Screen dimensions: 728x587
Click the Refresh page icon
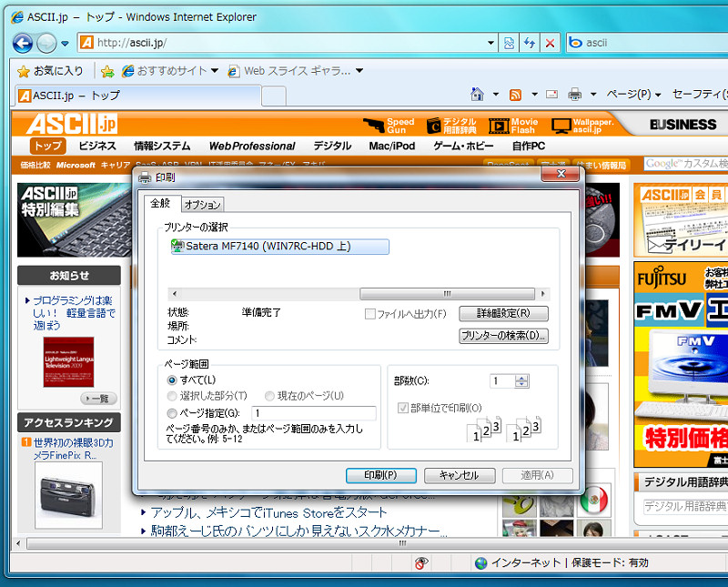point(530,43)
